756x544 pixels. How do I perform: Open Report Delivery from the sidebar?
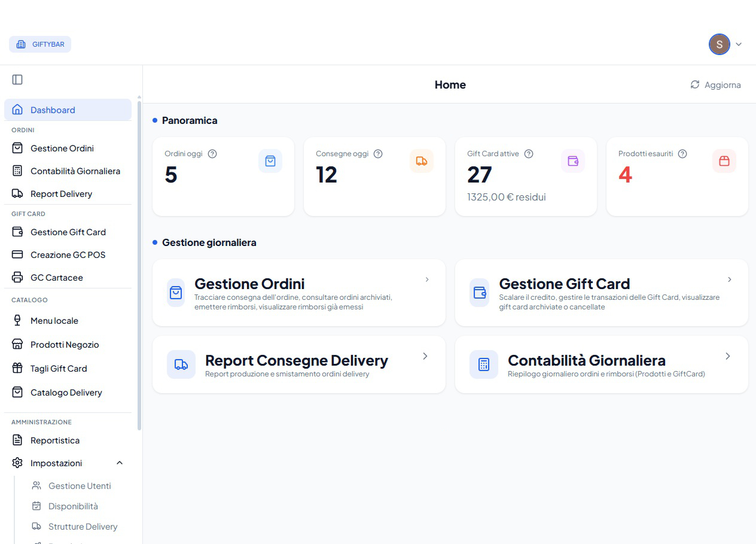point(68,193)
